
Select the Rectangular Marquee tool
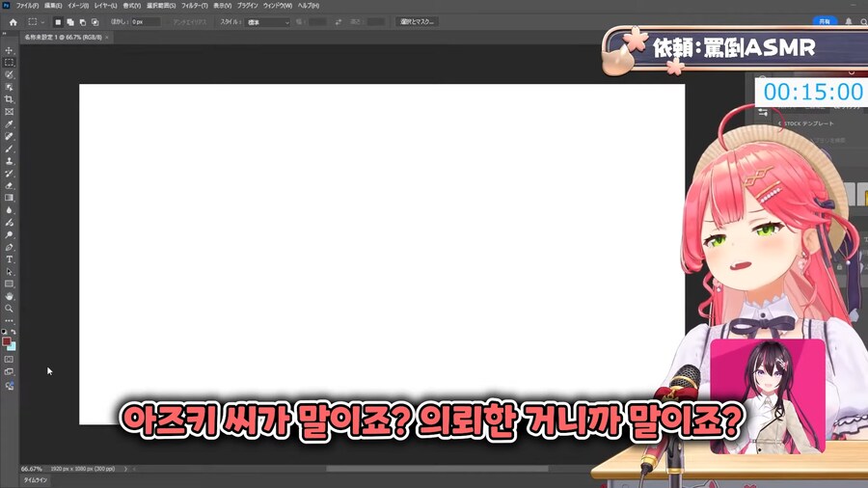tap(9, 63)
